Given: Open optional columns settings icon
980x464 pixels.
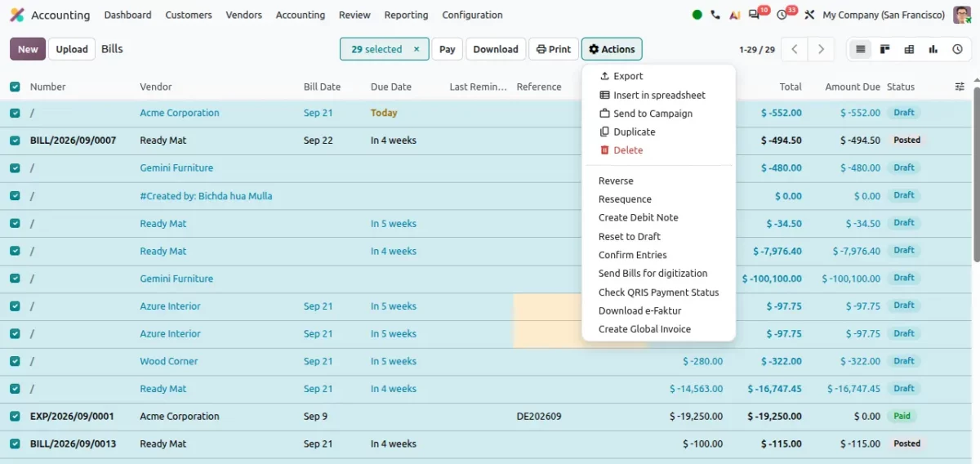Looking at the screenshot, I should point(960,87).
